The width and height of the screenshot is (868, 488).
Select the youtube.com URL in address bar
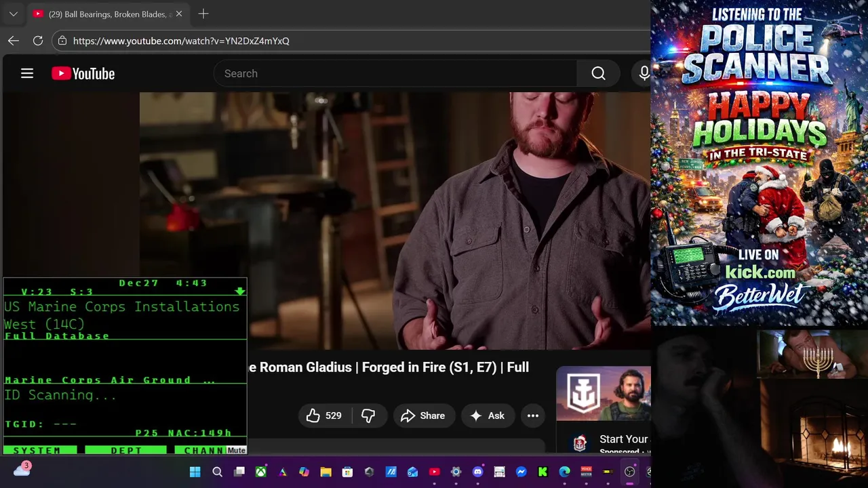point(181,41)
